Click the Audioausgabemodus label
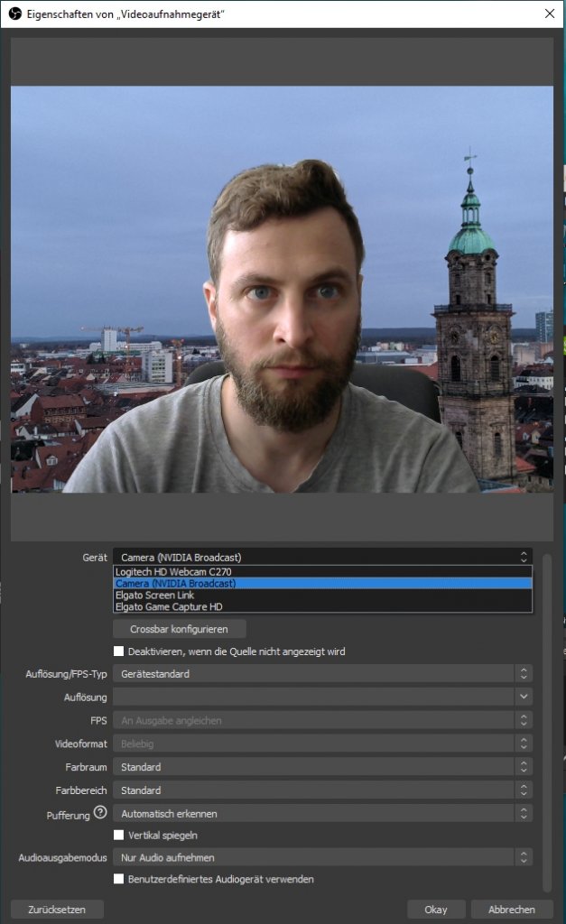This screenshot has height=924, width=566. [x=62, y=857]
